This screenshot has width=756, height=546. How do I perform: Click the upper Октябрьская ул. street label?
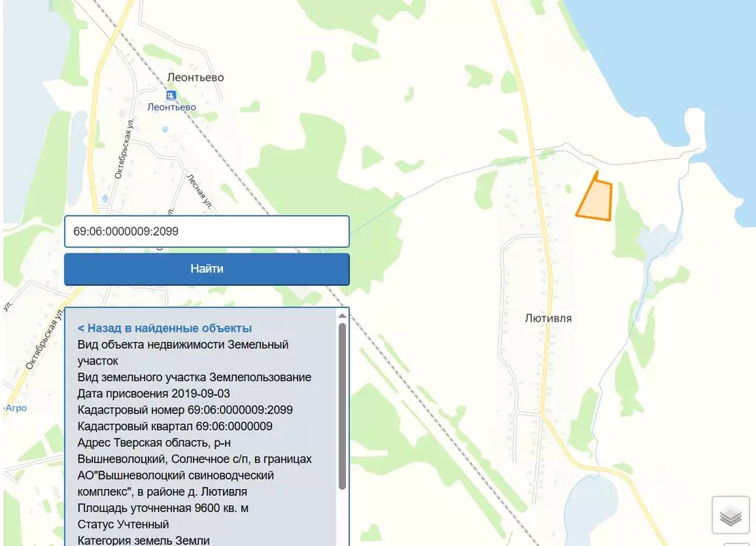click(x=123, y=149)
